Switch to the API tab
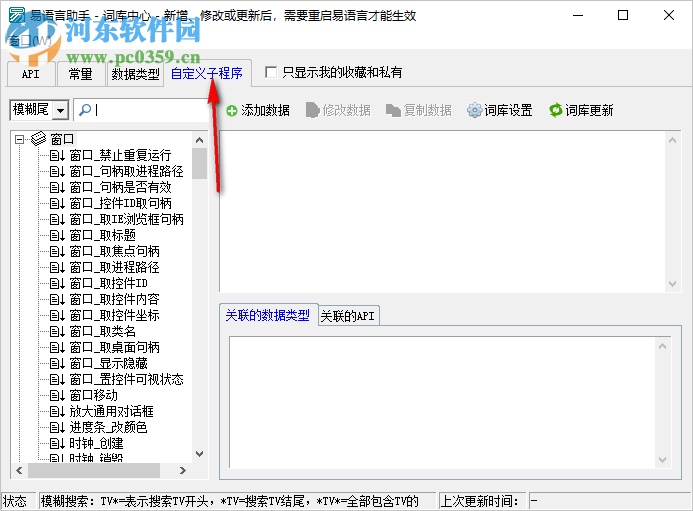The width and height of the screenshot is (693, 511). point(30,74)
